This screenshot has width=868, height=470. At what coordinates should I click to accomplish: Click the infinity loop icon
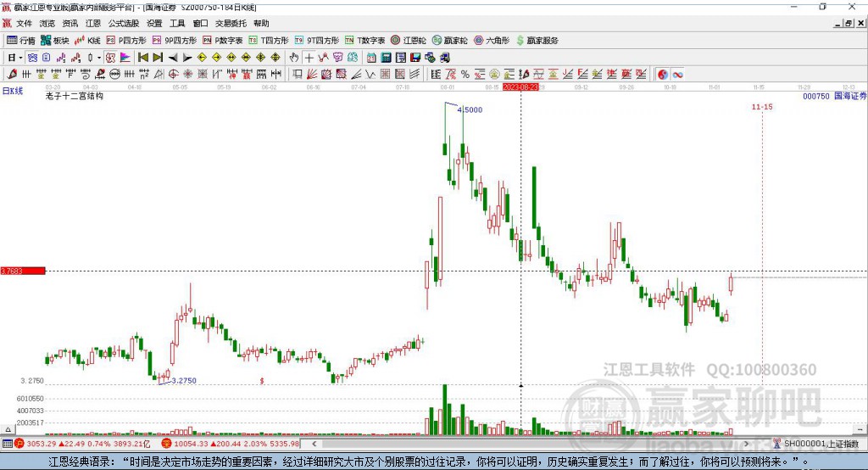point(677,75)
